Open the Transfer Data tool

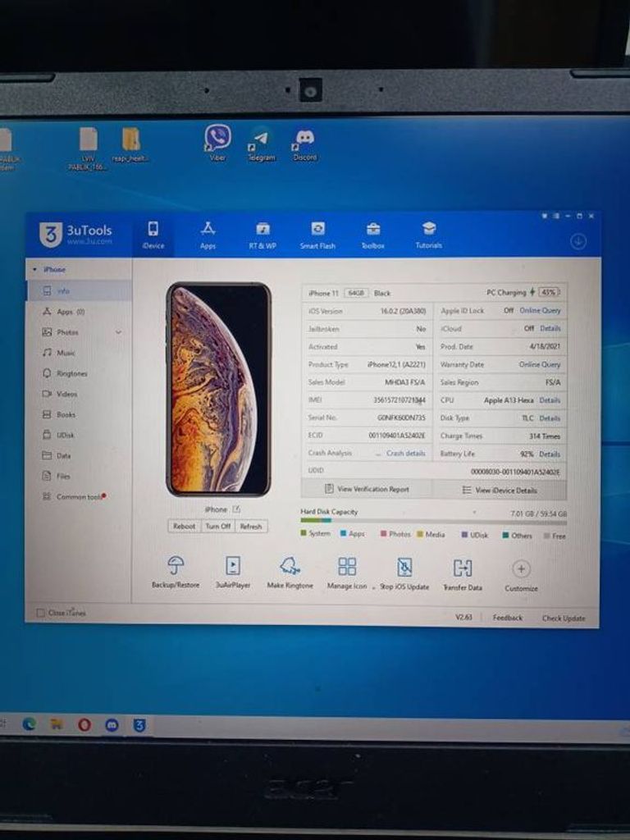463,574
